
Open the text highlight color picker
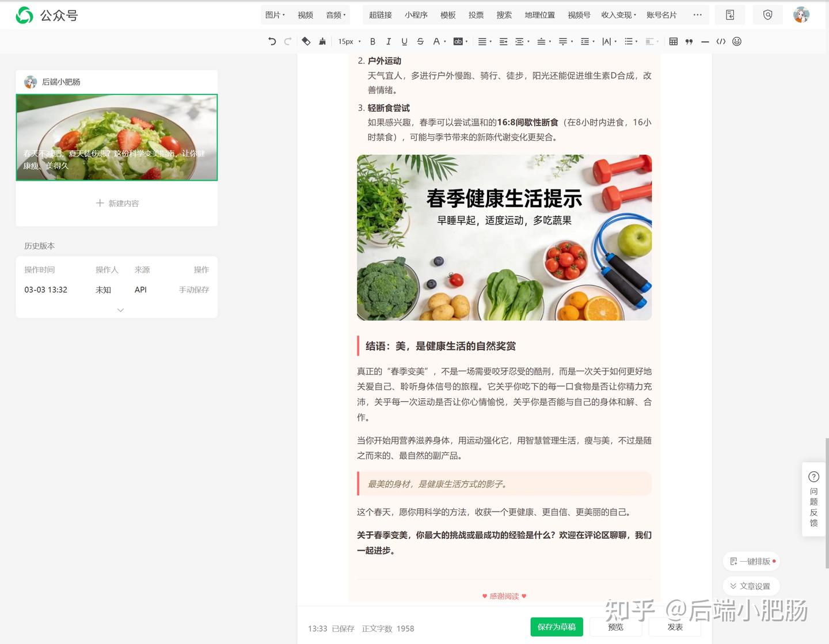[x=460, y=41]
